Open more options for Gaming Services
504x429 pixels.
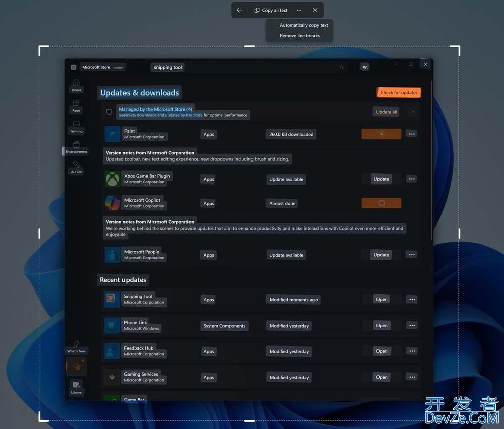(412, 377)
